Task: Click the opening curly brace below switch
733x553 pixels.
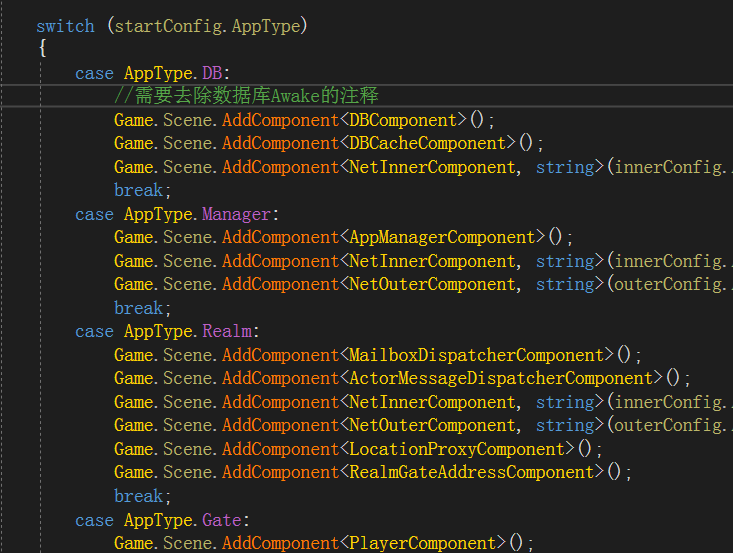Action: (42, 49)
